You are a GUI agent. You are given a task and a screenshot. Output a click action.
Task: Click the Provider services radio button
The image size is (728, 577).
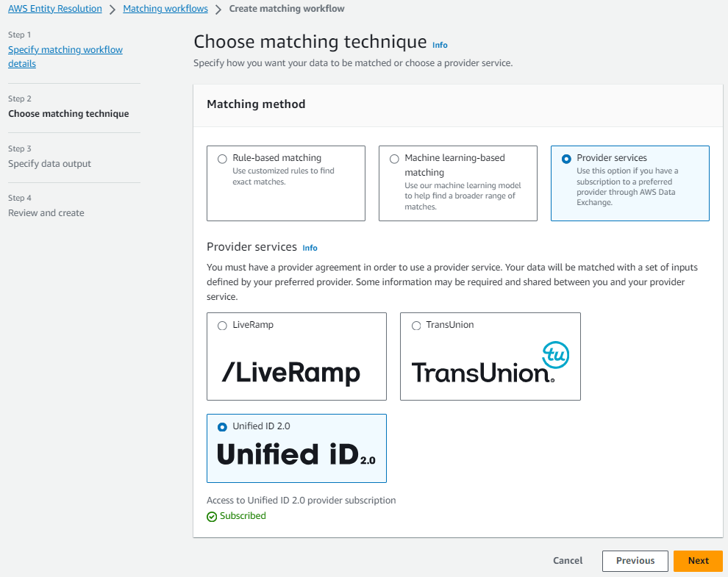click(566, 158)
